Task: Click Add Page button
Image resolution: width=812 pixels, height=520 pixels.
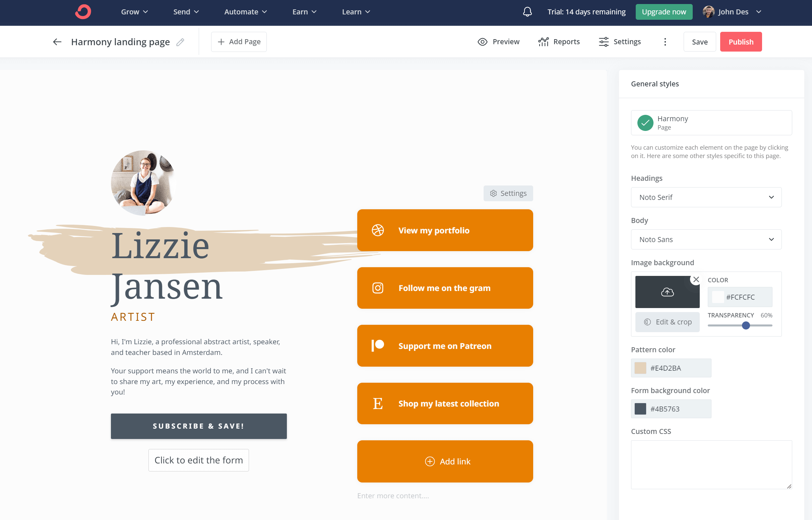Action: [239, 42]
